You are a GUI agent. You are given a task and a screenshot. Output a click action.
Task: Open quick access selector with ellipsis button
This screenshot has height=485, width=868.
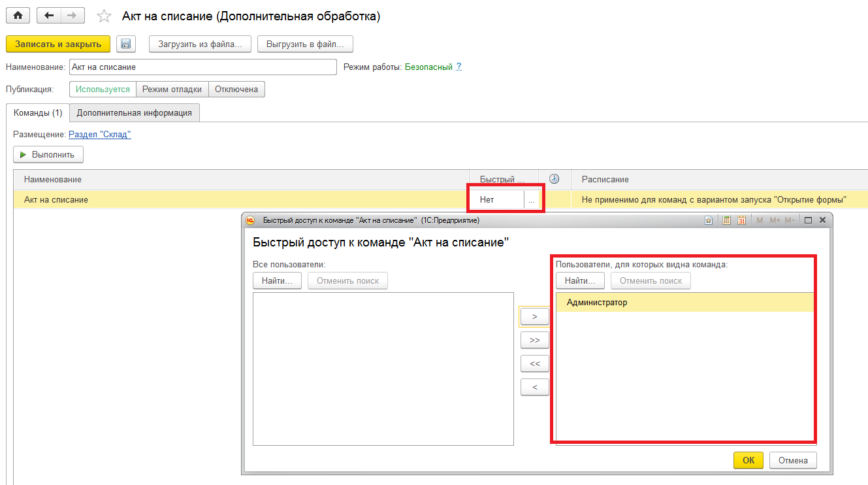(x=531, y=200)
